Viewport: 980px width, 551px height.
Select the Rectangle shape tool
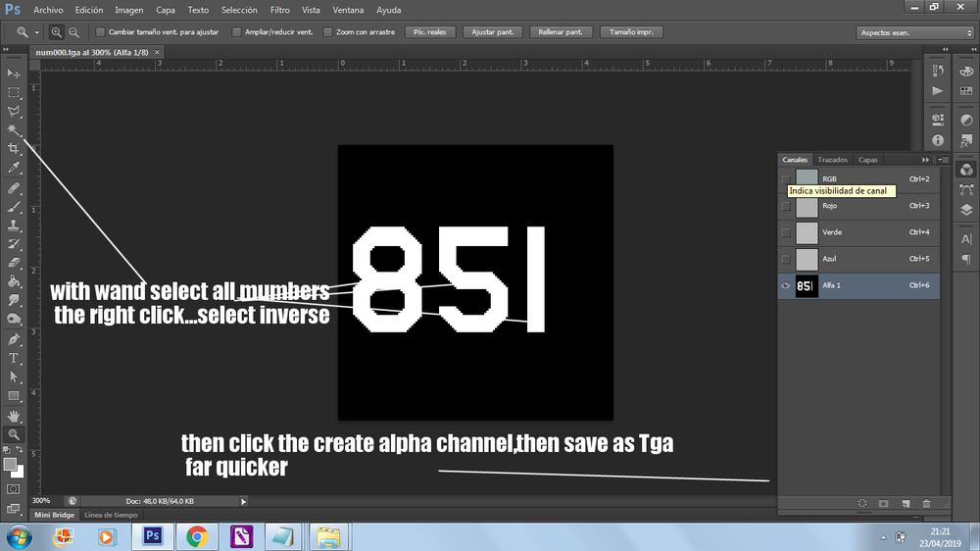point(13,396)
